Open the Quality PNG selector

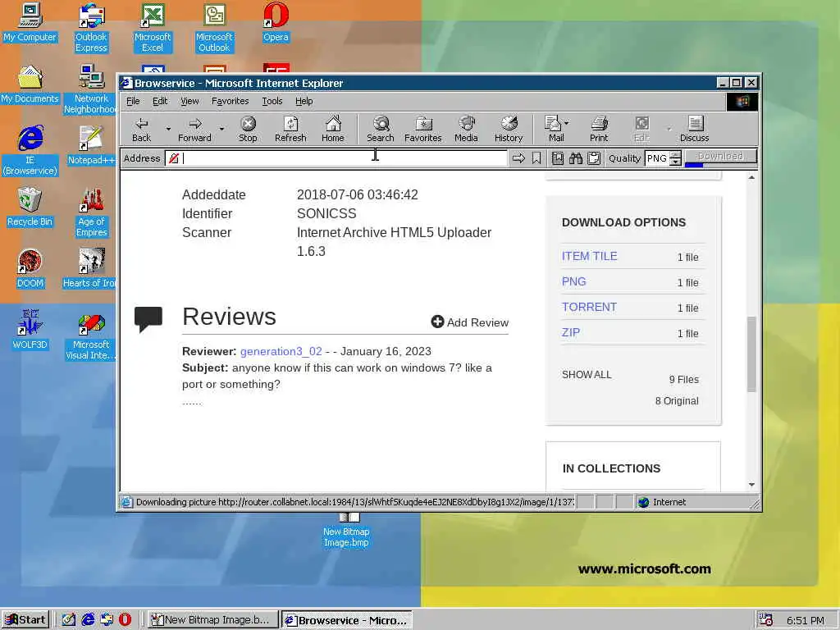coord(663,158)
